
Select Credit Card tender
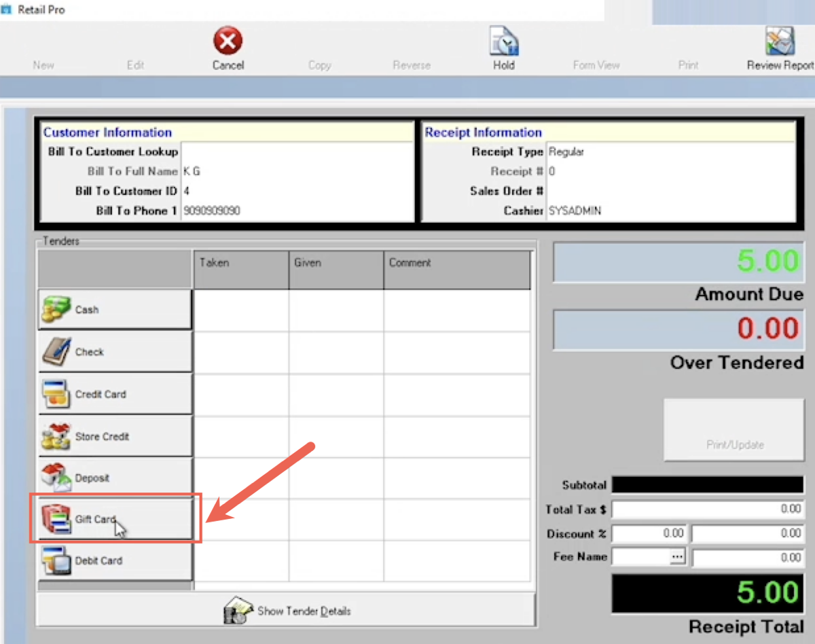115,394
